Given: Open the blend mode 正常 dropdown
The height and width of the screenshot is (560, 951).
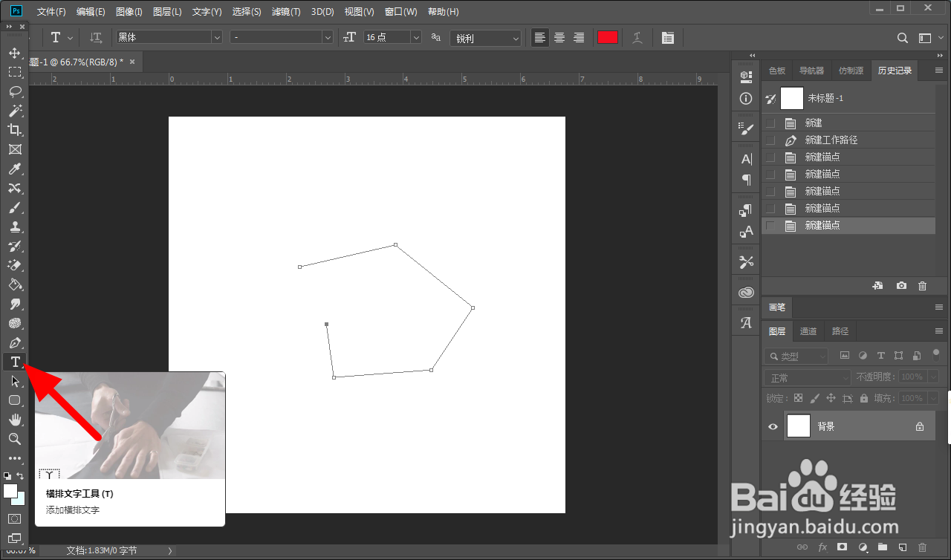Looking at the screenshot, I should pos(807,377).
